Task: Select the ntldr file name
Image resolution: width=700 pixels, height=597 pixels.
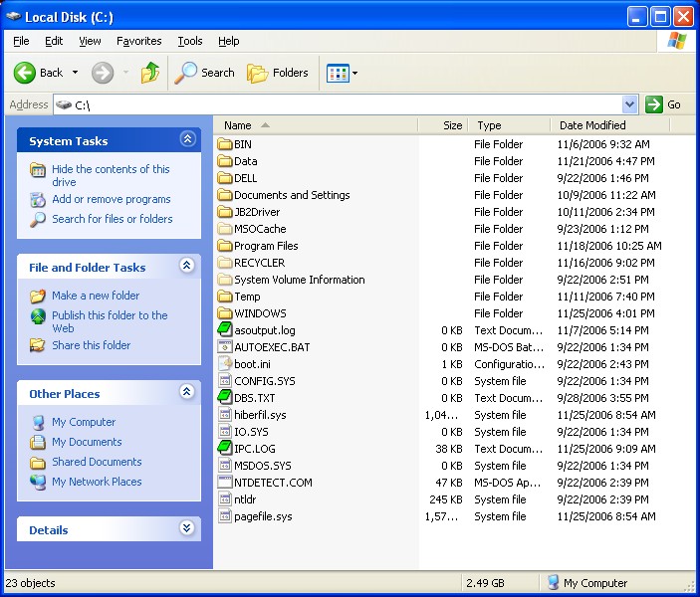Action: pos(245,499)
